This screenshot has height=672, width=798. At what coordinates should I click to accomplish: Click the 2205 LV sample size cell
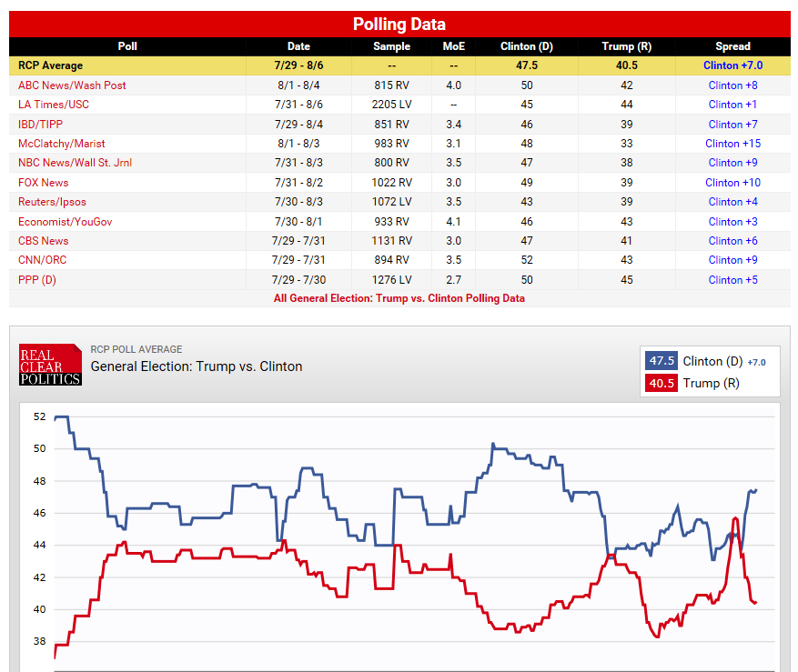tap(391, 105)
